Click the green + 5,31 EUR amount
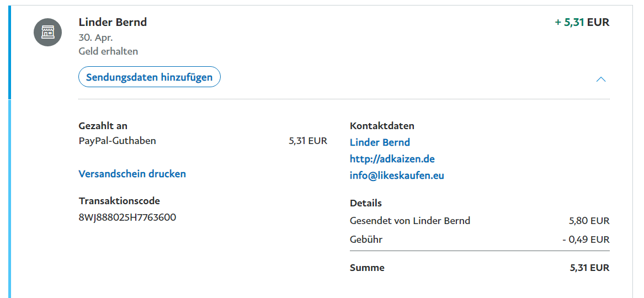 click(582, 23)
